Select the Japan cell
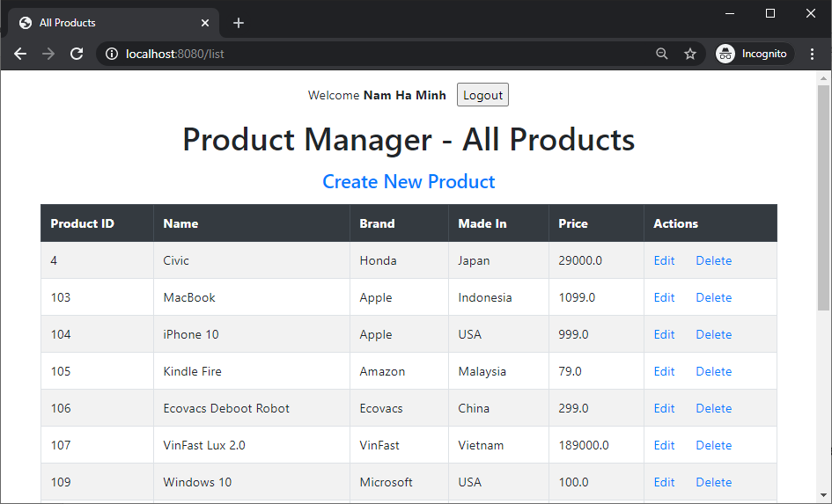 coord(499,260)
